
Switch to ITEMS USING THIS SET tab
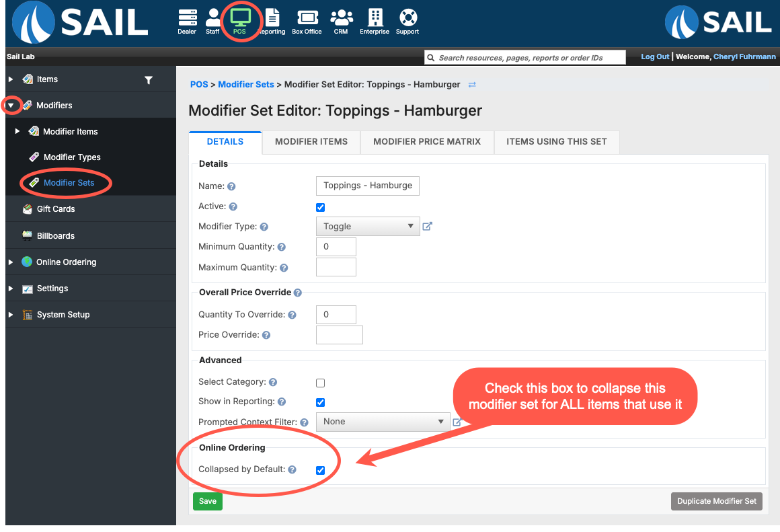coord(557,142)
